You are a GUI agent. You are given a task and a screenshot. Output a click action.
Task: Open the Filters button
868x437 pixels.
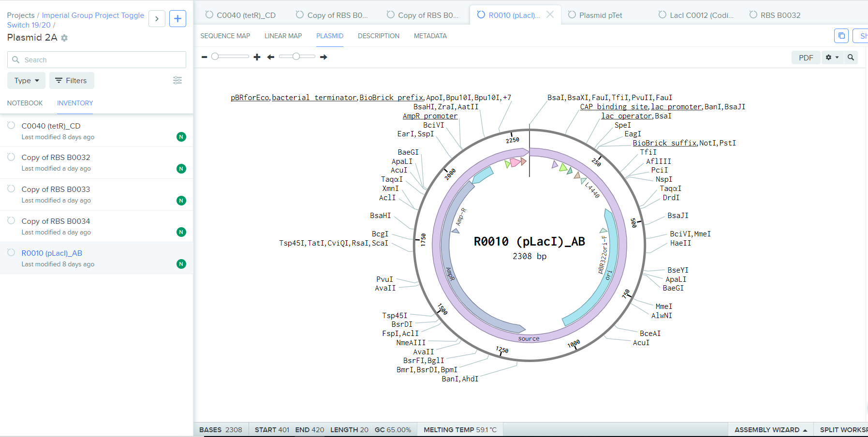(71, 81)
